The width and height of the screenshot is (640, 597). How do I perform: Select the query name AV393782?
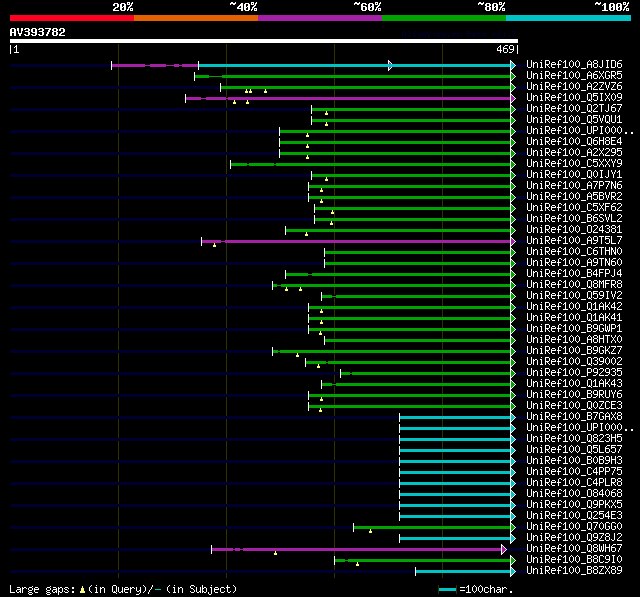tap(38, 32)
